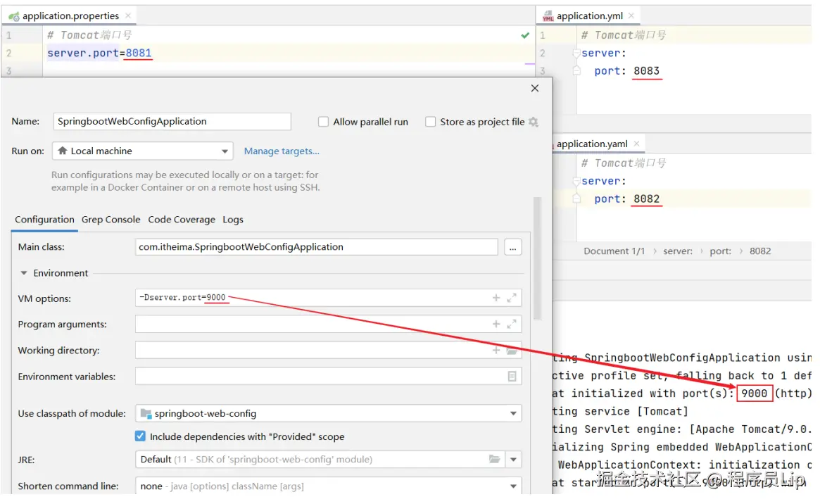Viewport: 820px width, 504px height.
Task: Click the Program arguments input field
Action: pos(329,324)
